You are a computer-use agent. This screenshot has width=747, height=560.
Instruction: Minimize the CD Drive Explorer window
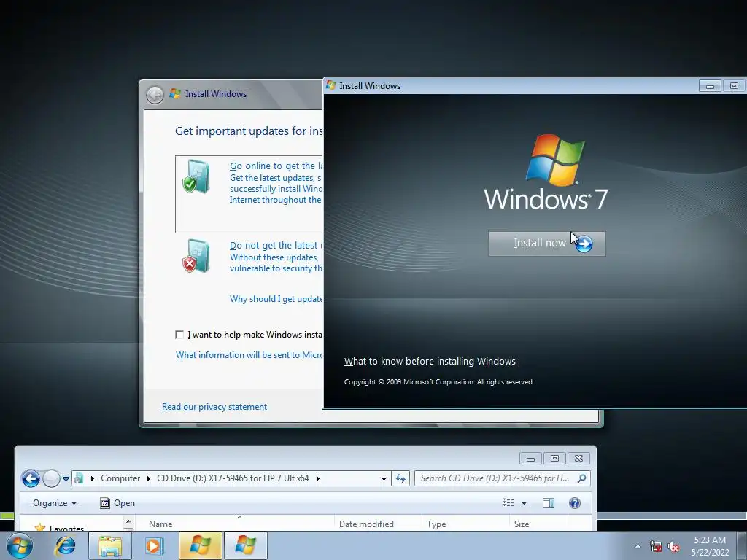click(x=530, y=459)
